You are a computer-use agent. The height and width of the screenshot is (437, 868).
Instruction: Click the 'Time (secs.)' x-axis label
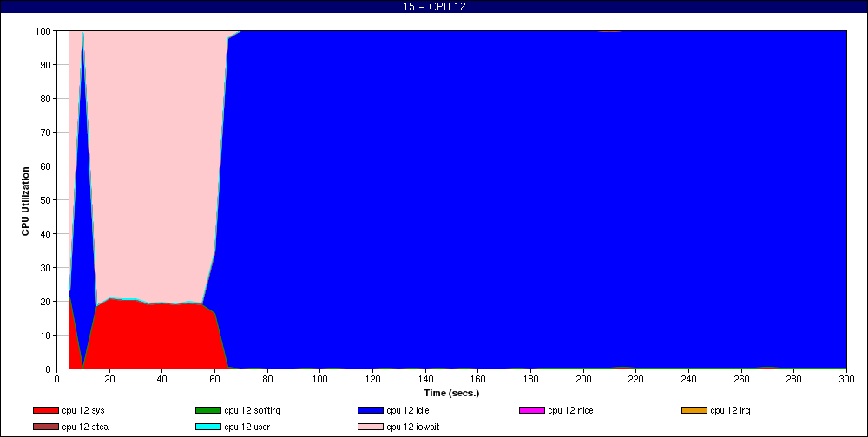coord(451,394)
